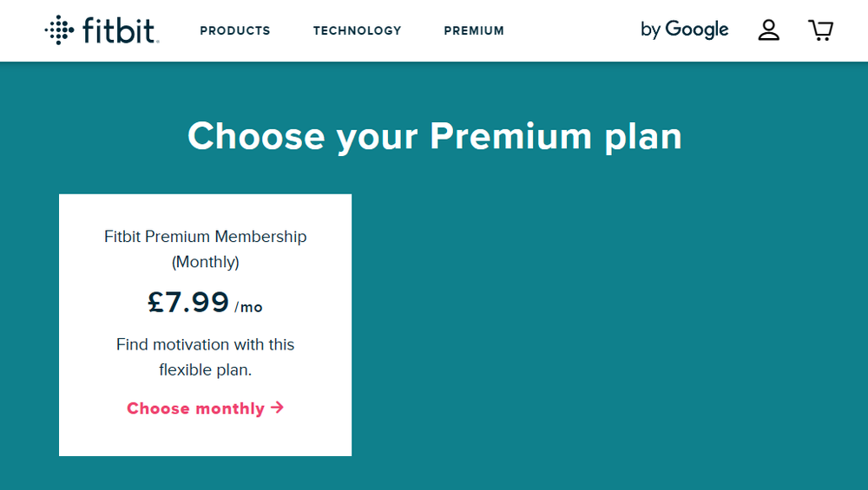Click the Fitbit Premium Membership plan title

click(x=205, y=237)
